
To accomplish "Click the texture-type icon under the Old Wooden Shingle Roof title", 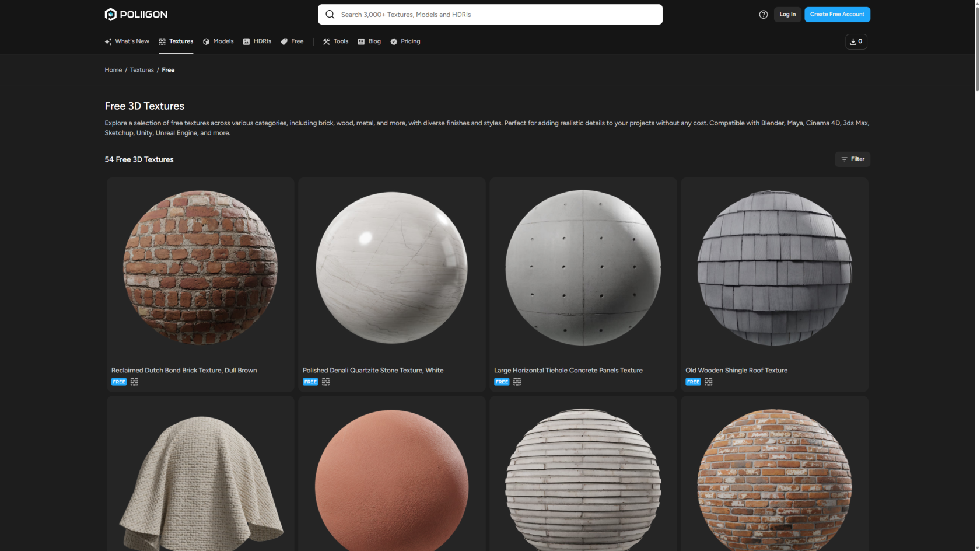I will click(708, 382).
